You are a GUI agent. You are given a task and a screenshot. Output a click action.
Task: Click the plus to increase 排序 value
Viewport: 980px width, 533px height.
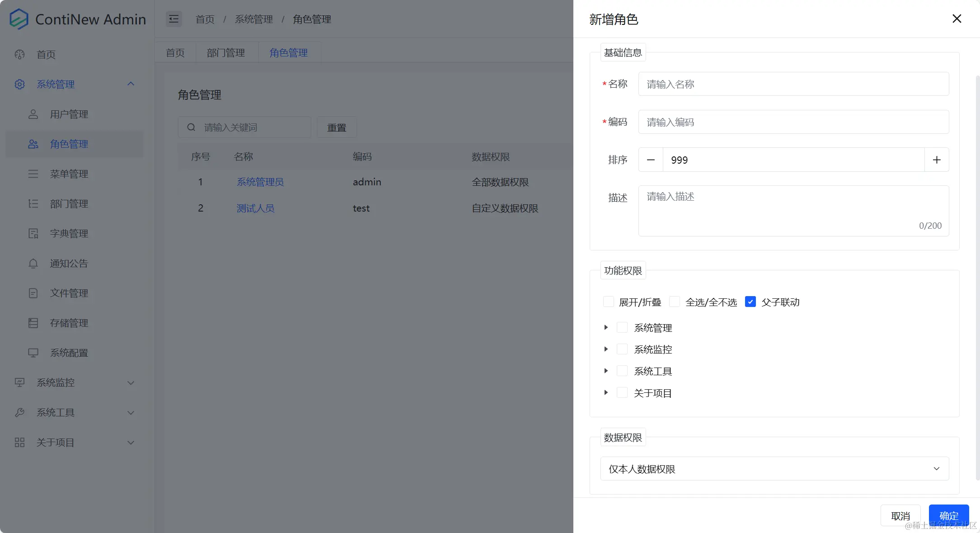[937, 160]
